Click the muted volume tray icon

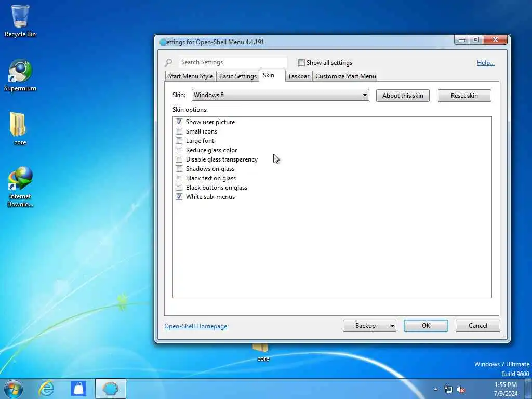(x=460, y=390)
